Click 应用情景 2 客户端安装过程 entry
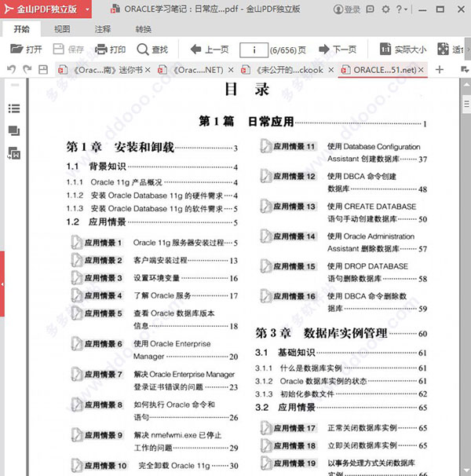This screenshot has width=471, height=476. click(155, 260)
